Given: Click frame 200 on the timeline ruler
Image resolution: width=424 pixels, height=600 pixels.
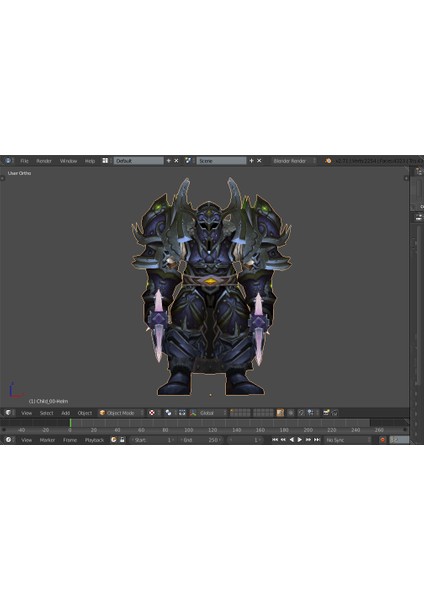Looking at the screenshot, I should 308,430.
